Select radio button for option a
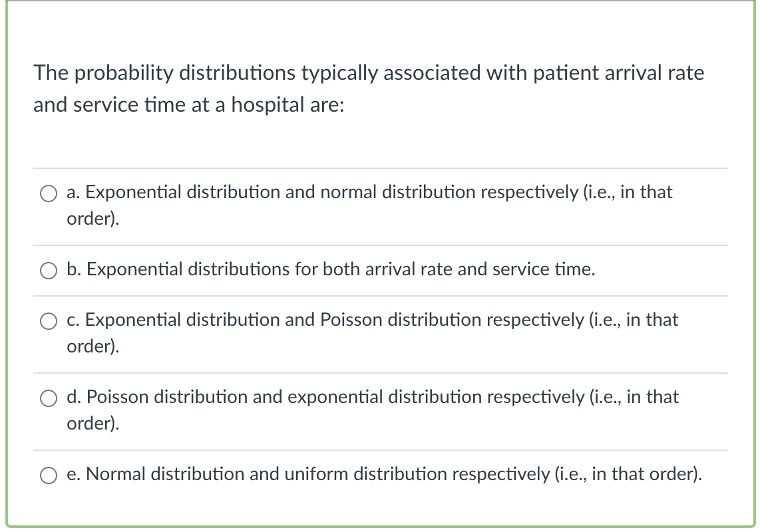760x532 pixels. click(x=48, y=194)
